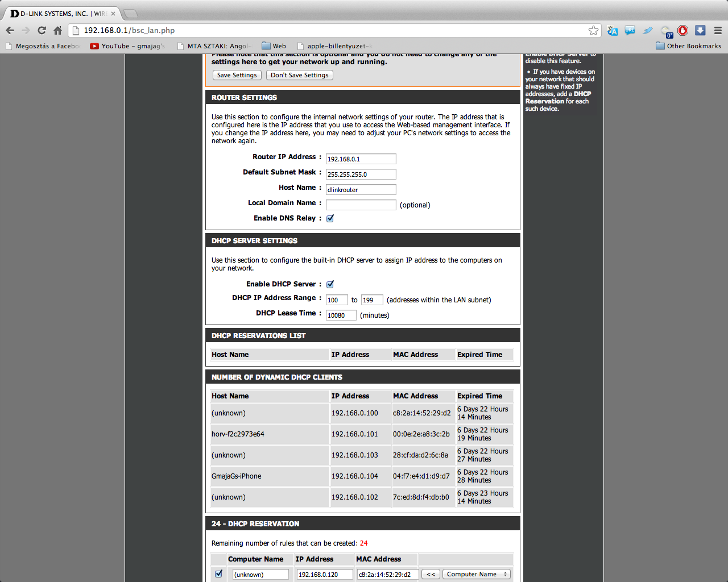Select the horv-f2c2973e64 client host name
Viewport: 728px width, 582px height.
[238, 434]
